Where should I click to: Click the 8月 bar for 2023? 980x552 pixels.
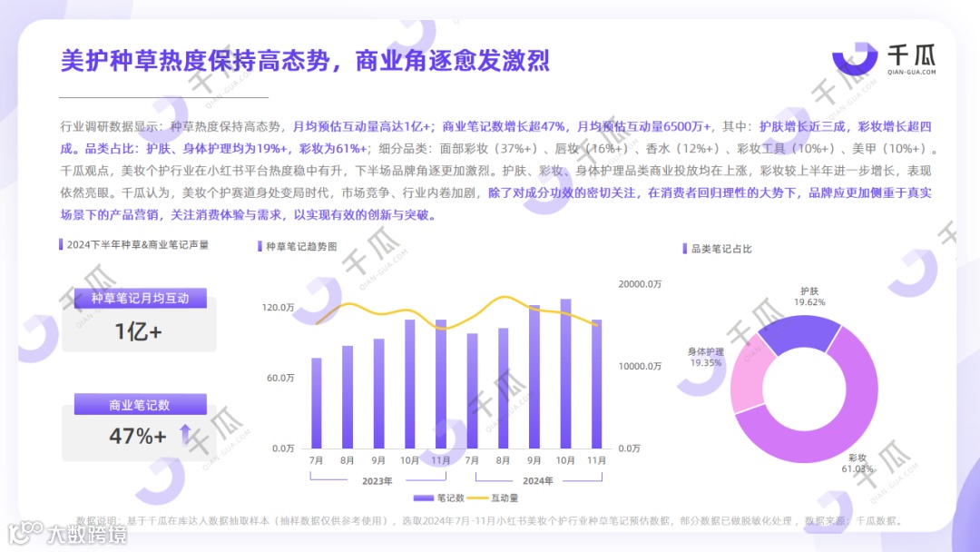point(348,397)
